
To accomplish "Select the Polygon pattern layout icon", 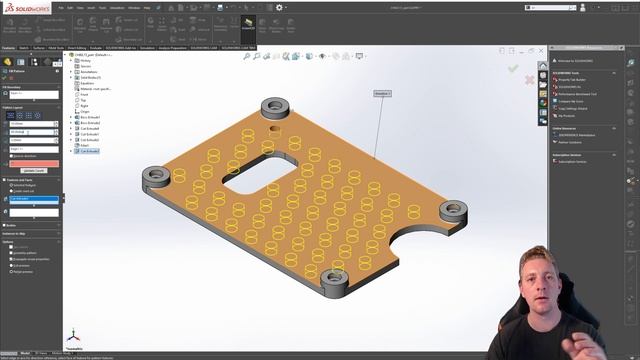I will (38, 116).
